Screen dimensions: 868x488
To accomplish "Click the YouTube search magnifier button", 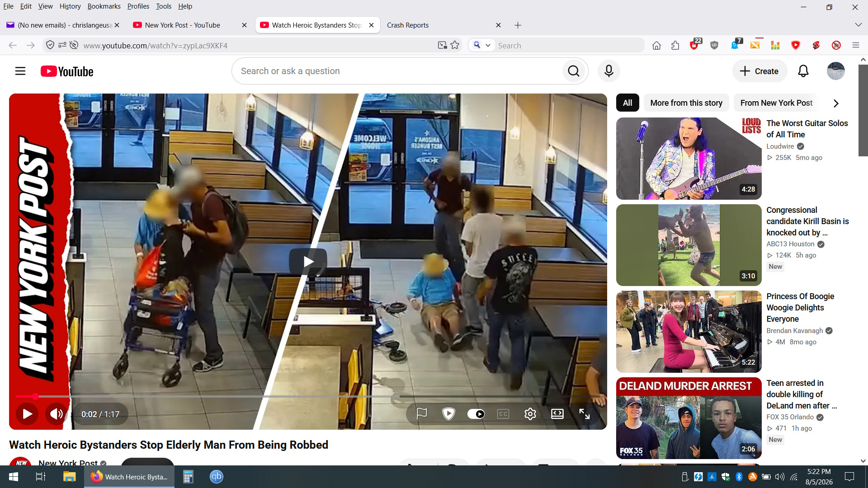I will click(574, 71).
